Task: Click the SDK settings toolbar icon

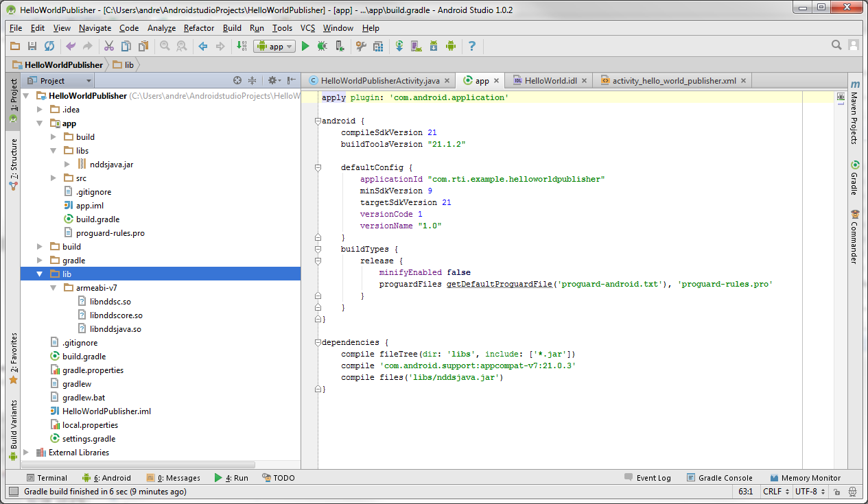Action: click(361, 46)
